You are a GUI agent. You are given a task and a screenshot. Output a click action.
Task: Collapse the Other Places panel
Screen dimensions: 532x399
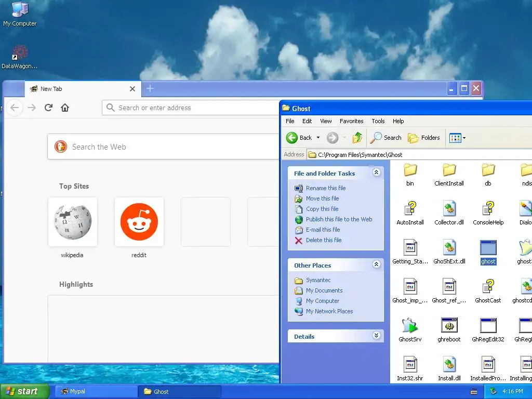click(376, 264)
